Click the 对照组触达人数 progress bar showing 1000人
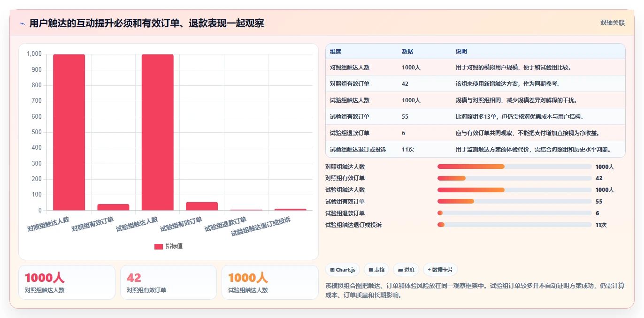644x318 pixels. 514,167
